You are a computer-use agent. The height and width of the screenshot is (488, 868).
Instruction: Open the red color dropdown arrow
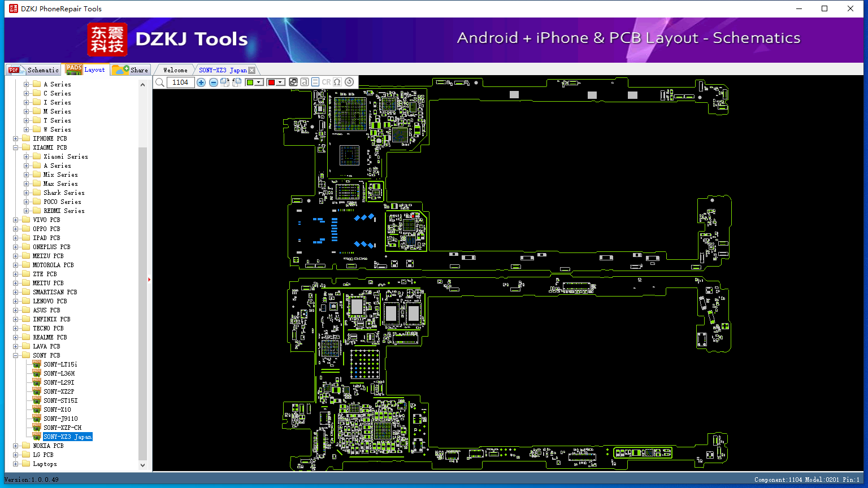[280, 82]
